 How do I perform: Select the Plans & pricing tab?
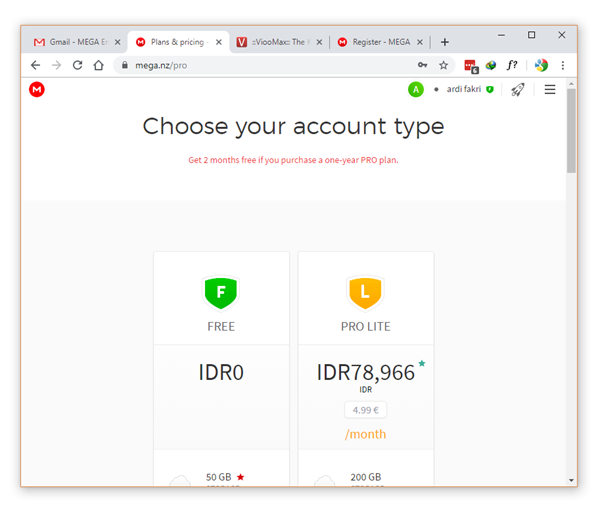click(178, 42)
